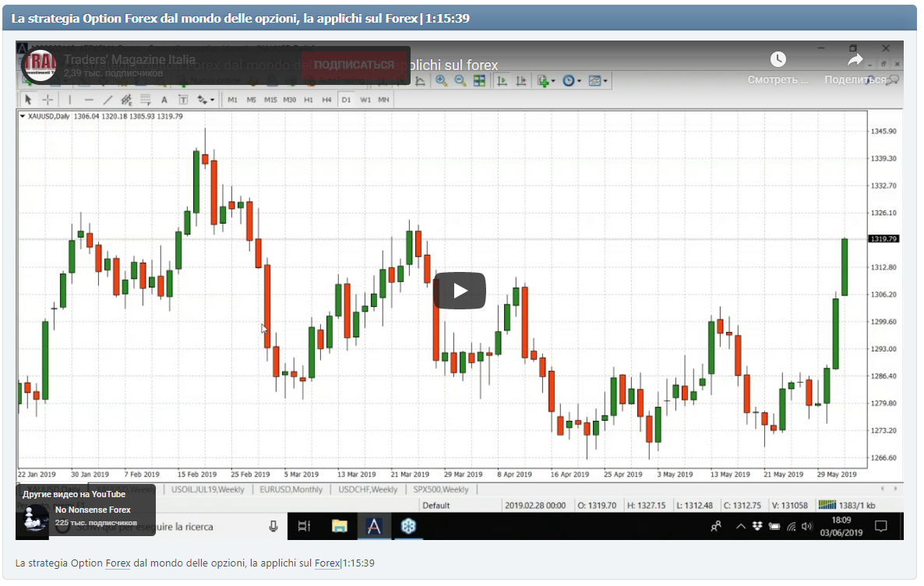Play the YouTube video
The height and width of the screenshot is (586, 924).
(x=460, y=289)
